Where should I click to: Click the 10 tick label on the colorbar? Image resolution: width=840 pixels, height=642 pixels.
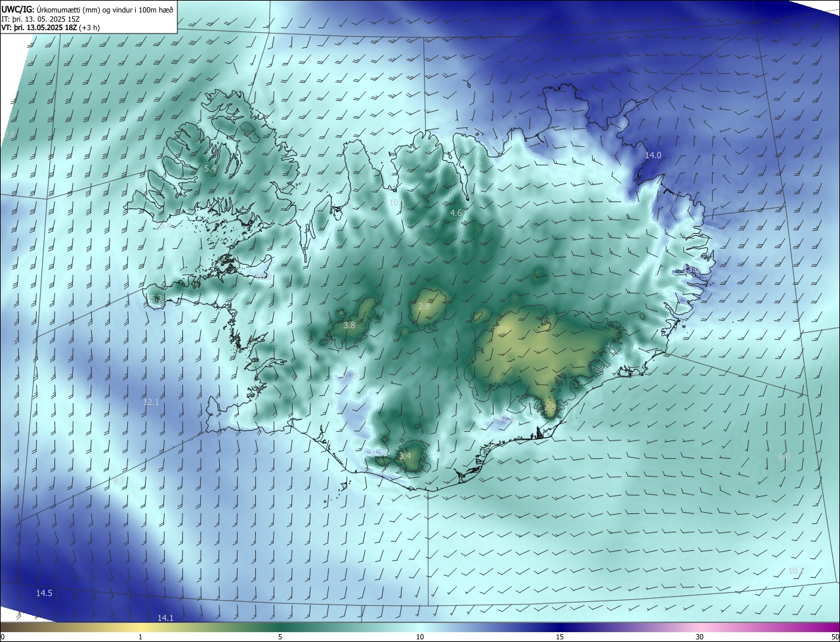click(420, 637)
